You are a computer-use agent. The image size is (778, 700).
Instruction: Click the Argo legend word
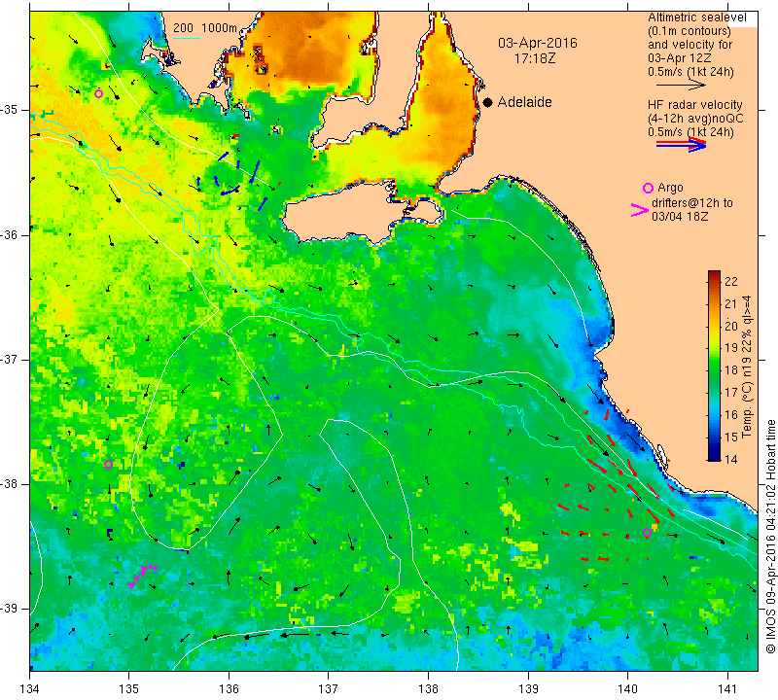click(x=670, y=188)
